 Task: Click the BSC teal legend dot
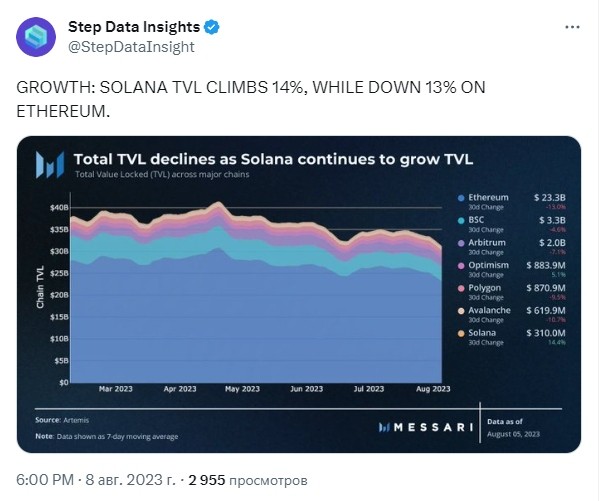point(461,221)
